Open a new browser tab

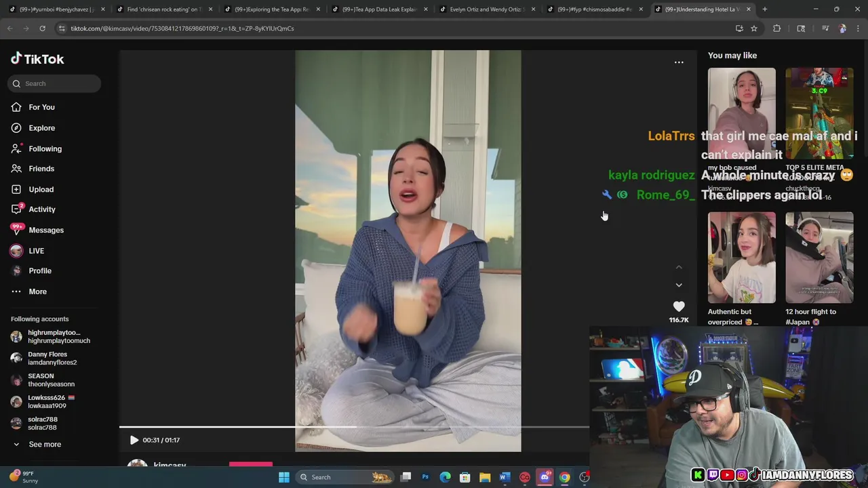(x=764, y=9)
